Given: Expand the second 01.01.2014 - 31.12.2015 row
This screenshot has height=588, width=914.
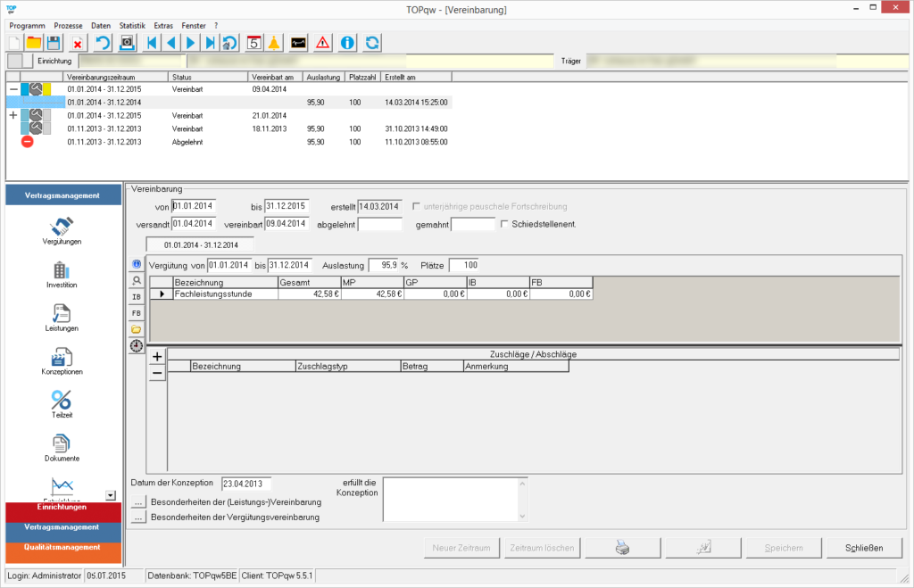Looking at the screenshot, I should (12, 115).
